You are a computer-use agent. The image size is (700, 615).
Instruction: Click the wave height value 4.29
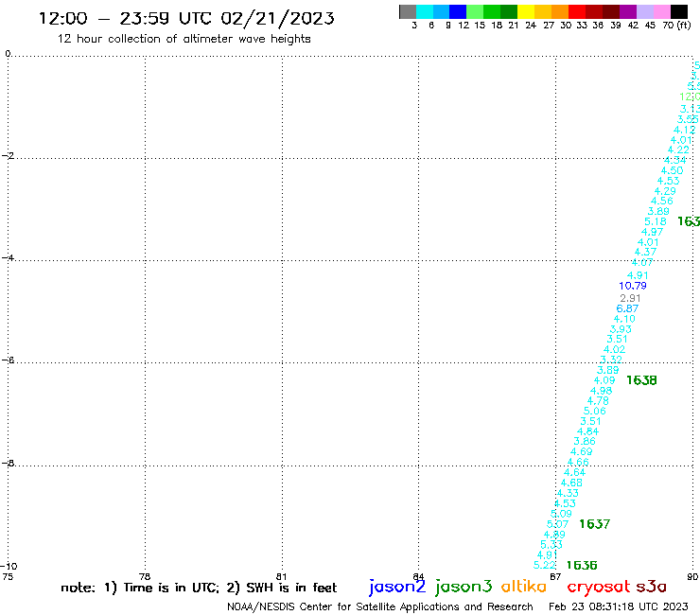pyautogui.click(x=665, y=191)
